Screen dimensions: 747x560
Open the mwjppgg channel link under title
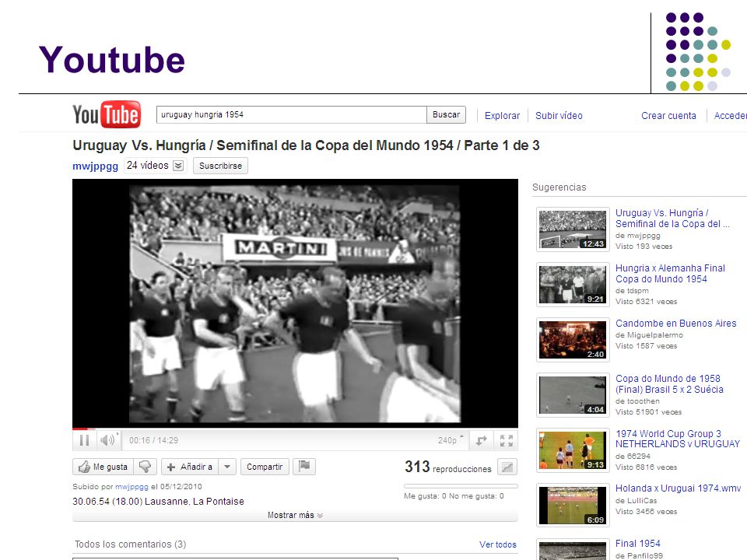coord(95,166)
